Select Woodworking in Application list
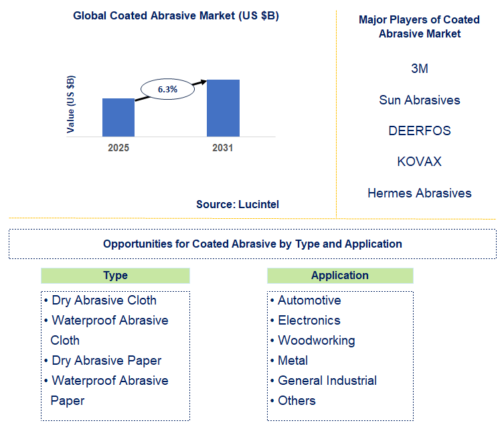 click(317, 341)
